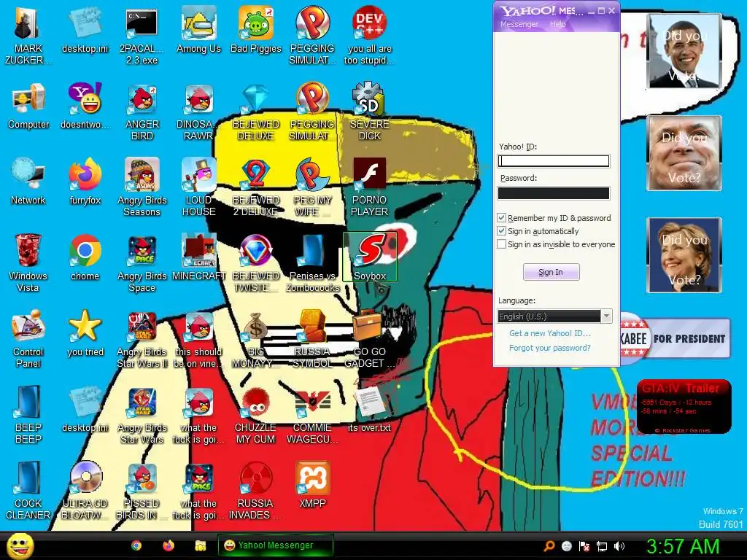Screen dimensions: 747x560
Task: Open the smiley Start button
Action: [x=20, y=546]
